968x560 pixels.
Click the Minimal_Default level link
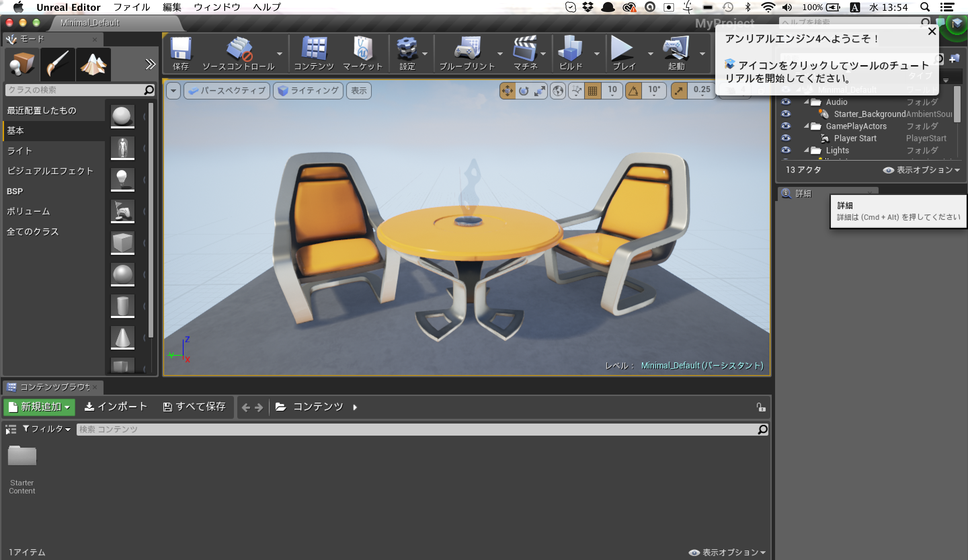[702, 366]
